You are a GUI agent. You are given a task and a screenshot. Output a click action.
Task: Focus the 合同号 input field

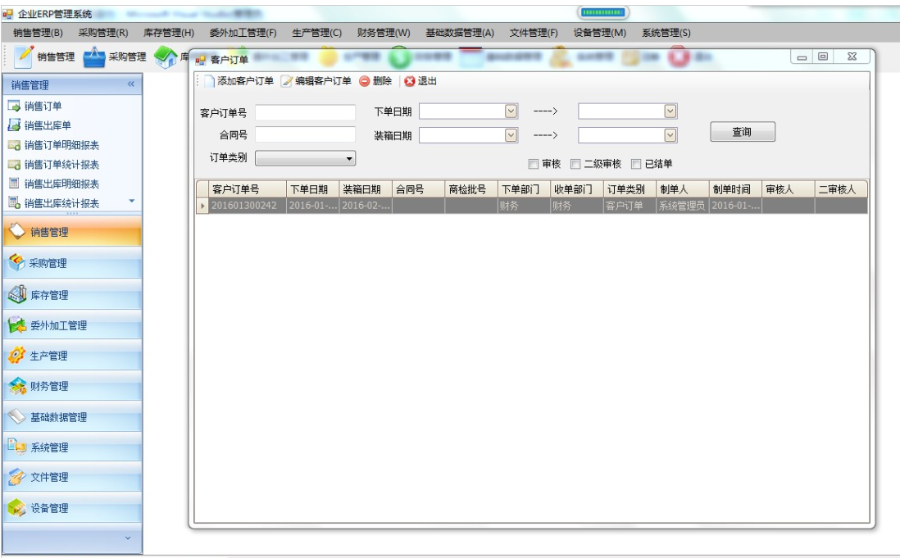[x=305, y=135]
